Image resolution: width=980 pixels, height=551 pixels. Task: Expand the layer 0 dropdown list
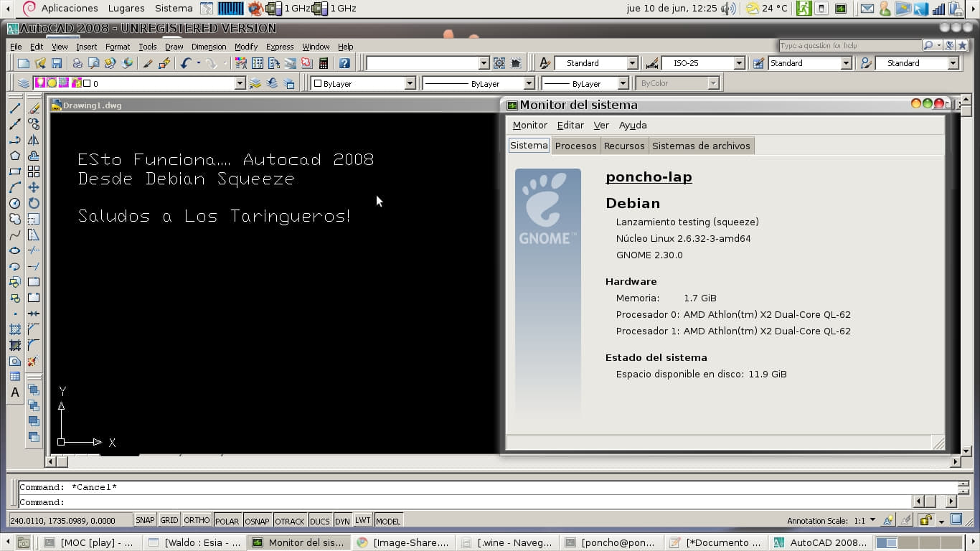click(x=240, y=83)
